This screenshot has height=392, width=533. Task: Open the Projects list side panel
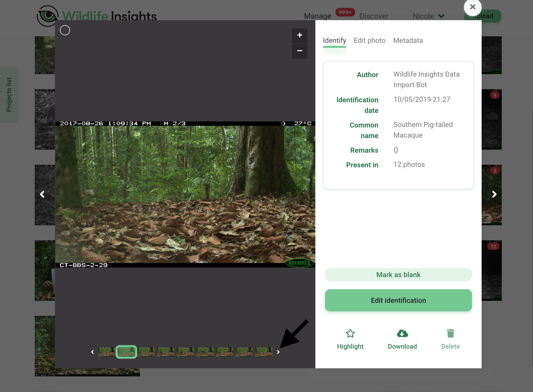point(9,94)
